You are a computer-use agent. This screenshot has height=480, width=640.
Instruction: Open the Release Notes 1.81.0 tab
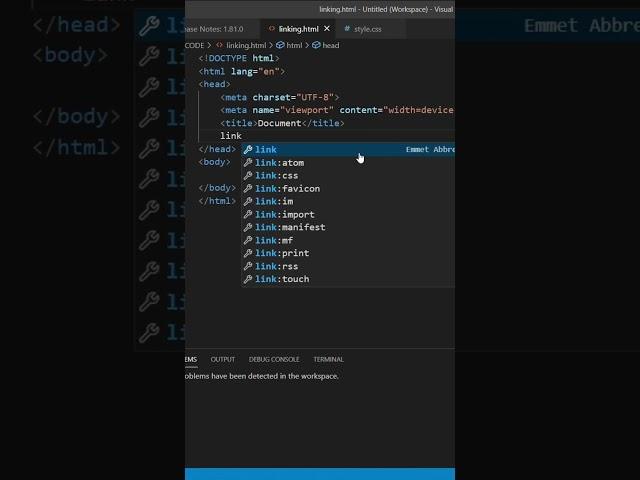(214, 29)
